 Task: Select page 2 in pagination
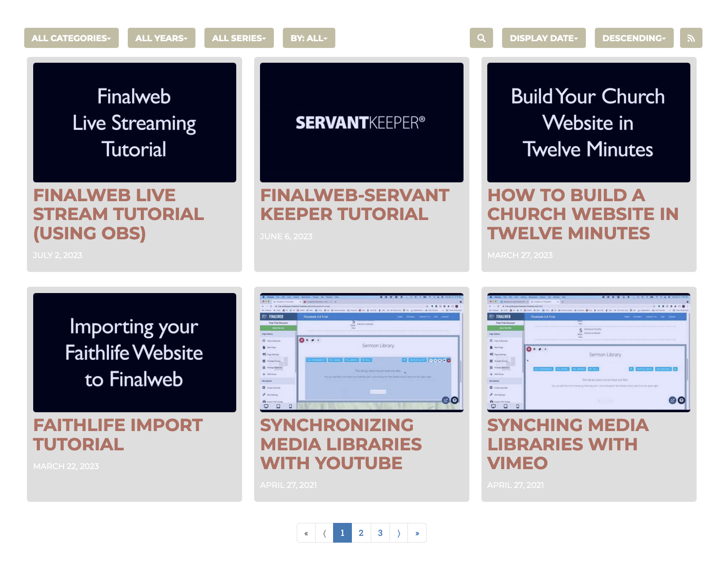(361, 533)
